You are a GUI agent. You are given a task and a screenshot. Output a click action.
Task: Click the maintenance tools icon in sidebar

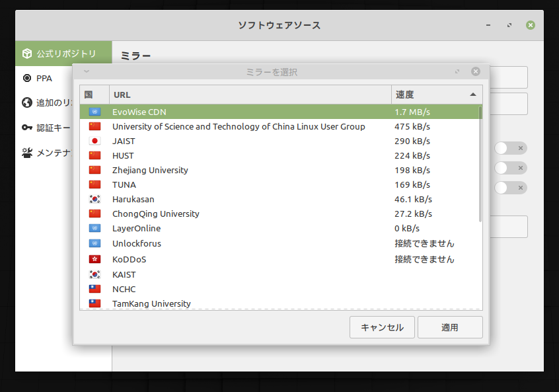click(x=27, y=153)
